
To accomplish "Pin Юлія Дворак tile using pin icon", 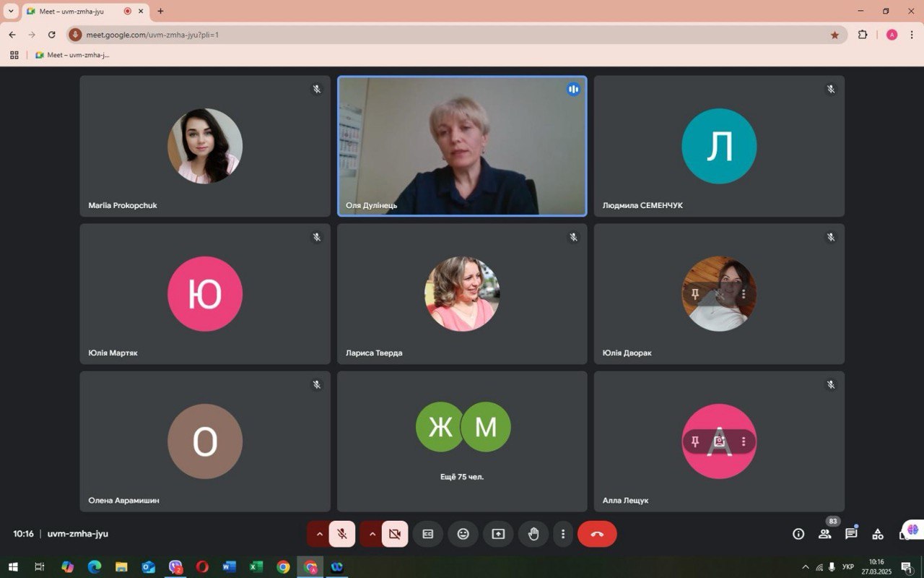I will (x=695, y=294).
